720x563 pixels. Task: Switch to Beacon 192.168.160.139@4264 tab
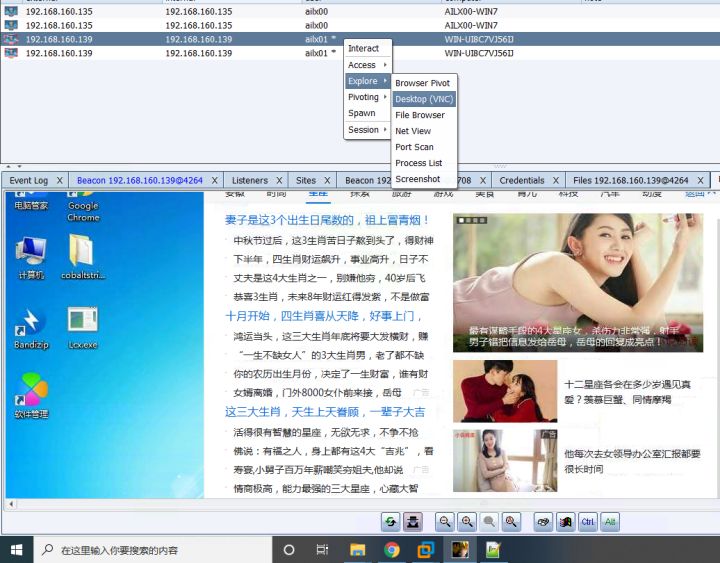click(x=140, y=180)
